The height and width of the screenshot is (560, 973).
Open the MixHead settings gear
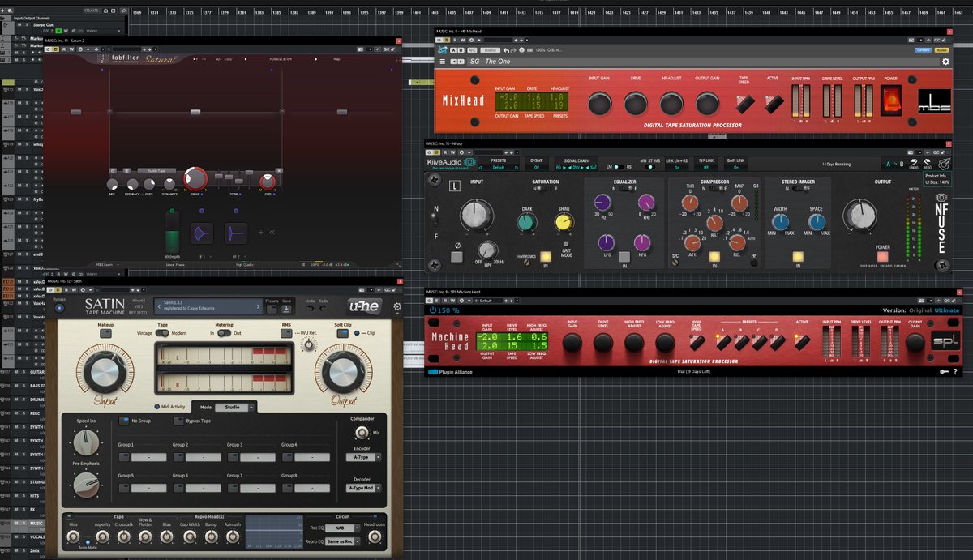point(945,61)
